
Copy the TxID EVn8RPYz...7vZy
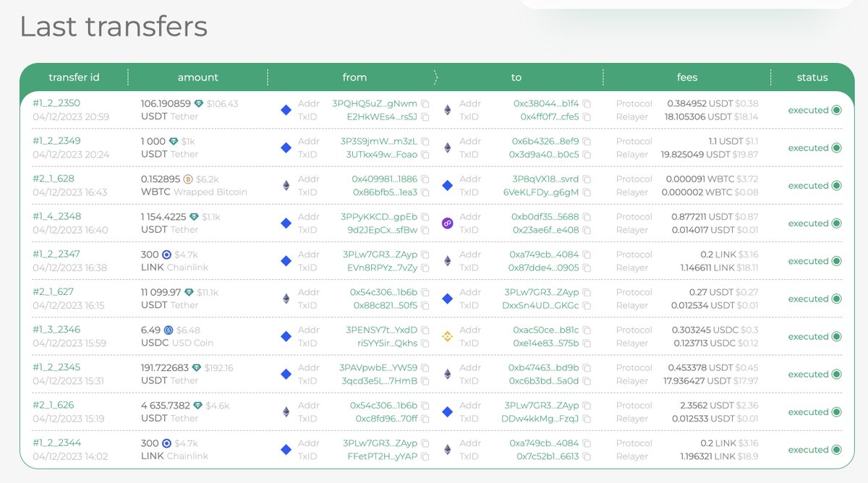425,268
